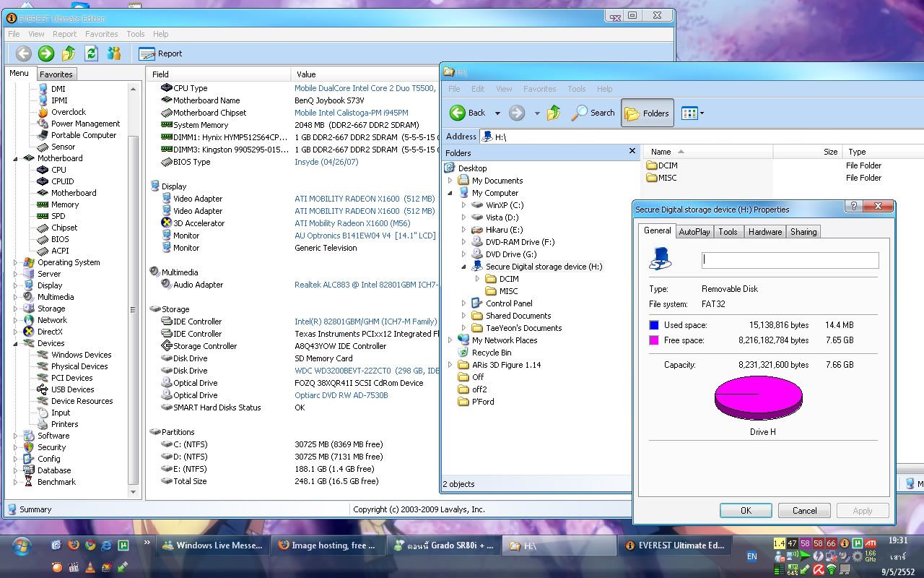Open the Report menu in EVEREST

(64, 34)
